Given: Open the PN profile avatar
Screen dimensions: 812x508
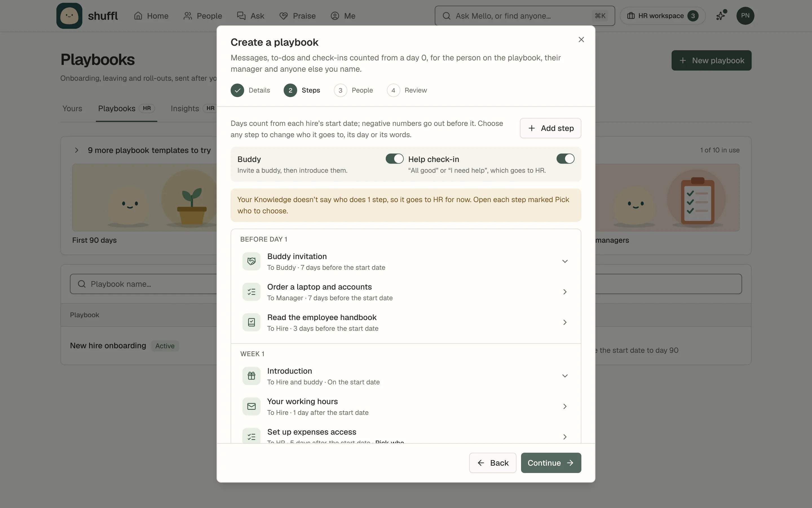Looking at the screenshot, I should tap(745, 16).
